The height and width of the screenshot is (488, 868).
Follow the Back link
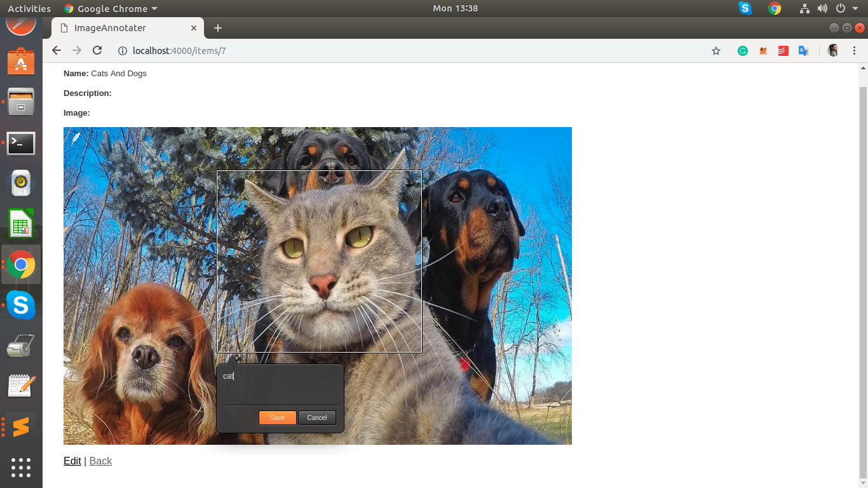(x=100, y=461)
